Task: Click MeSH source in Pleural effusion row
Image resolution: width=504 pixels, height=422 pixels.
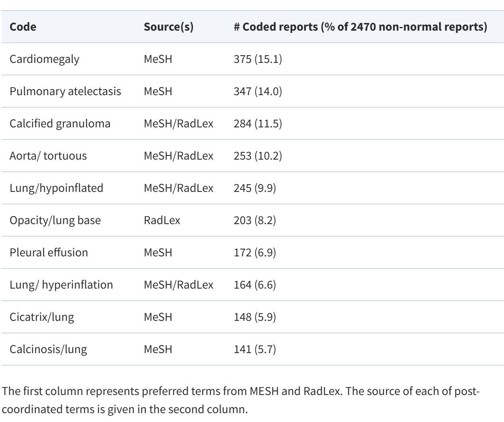Action: [158, 253]
